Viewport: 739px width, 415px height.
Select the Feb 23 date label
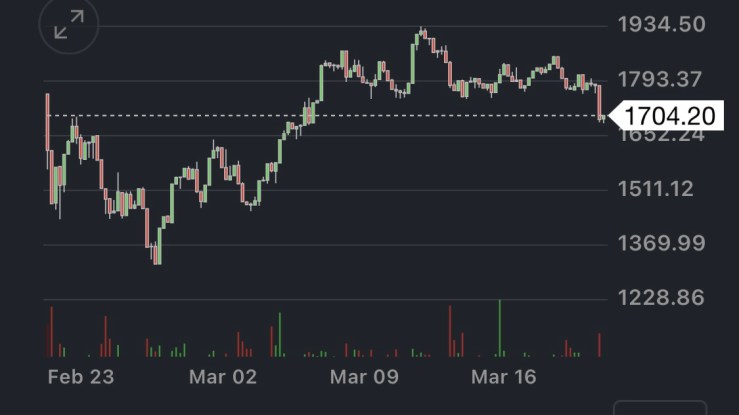pyautogui.click(x=81, y=377)
